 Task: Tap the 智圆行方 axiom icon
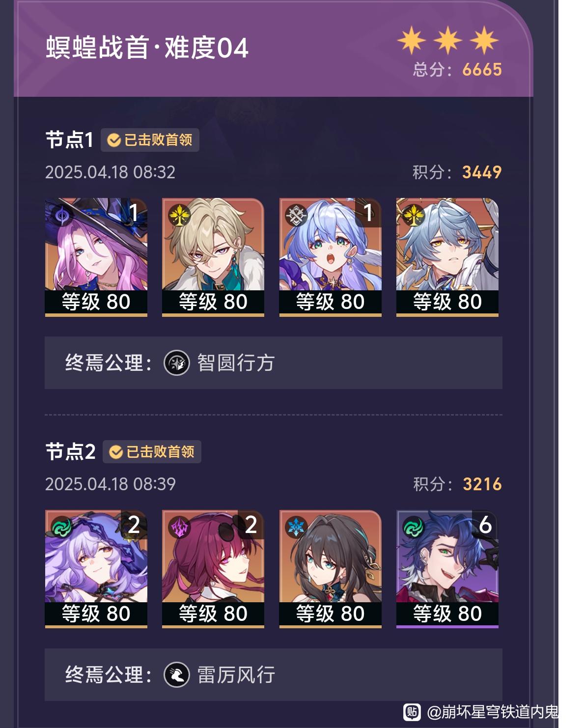point(177,363)
